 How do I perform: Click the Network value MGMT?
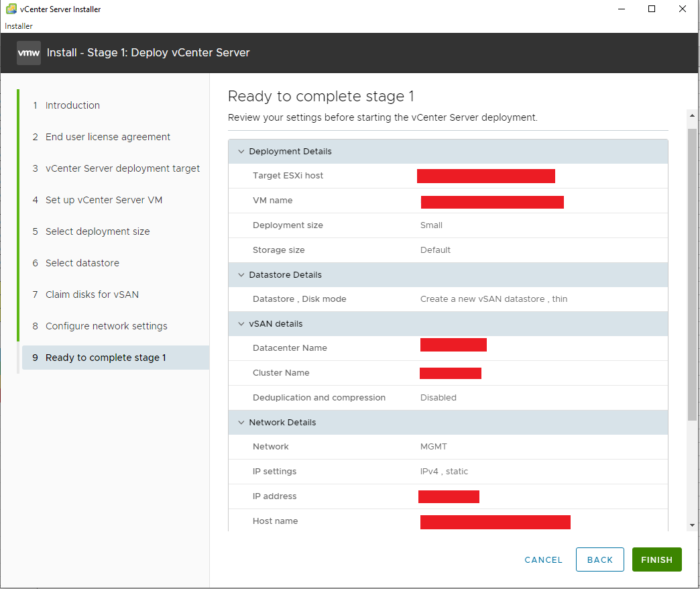(434, 447)
